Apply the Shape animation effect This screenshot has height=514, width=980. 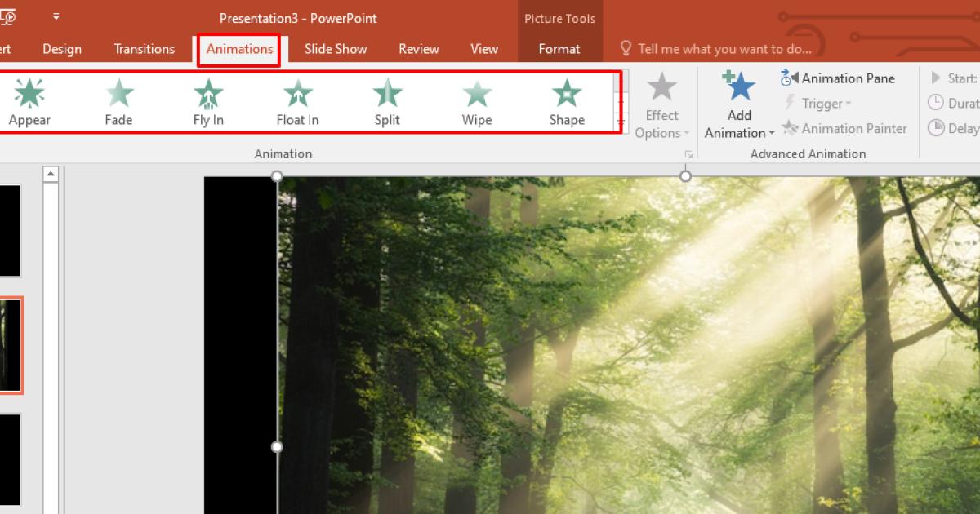click(x=567, y=103)
